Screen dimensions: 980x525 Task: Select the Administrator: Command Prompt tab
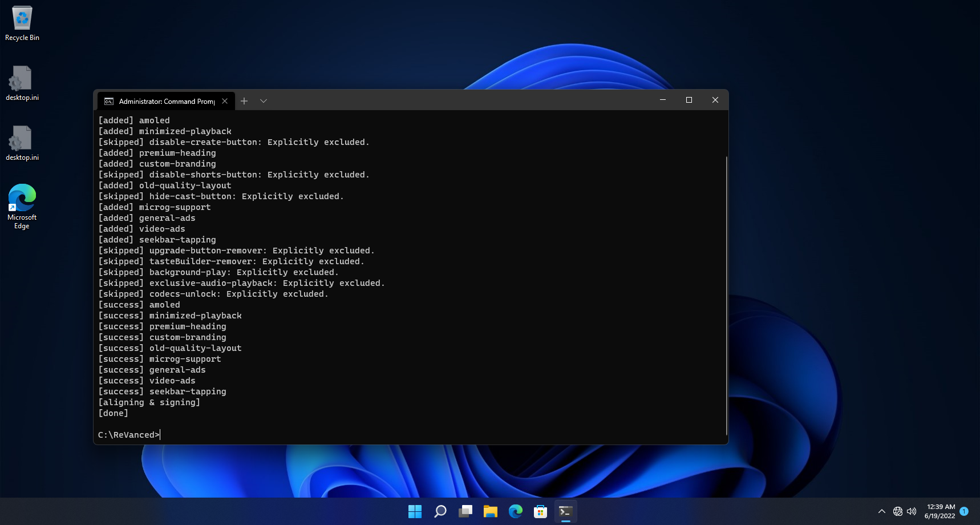pos(166,101)
